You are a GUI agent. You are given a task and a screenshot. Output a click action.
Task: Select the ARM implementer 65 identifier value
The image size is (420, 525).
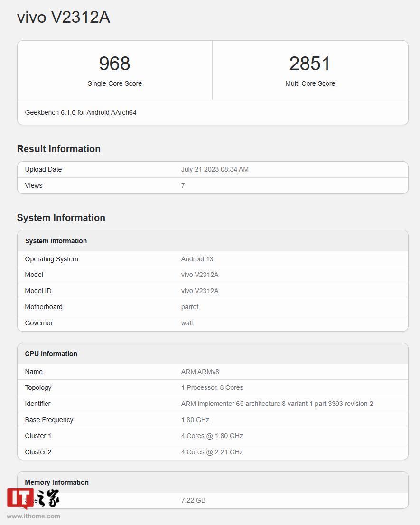[x=277, y=404]
